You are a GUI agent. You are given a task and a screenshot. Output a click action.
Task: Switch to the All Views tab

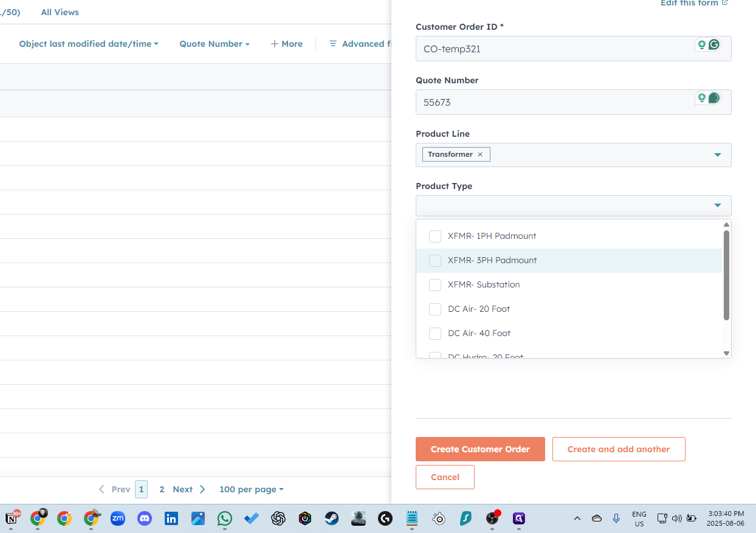(x=60, y=12)
